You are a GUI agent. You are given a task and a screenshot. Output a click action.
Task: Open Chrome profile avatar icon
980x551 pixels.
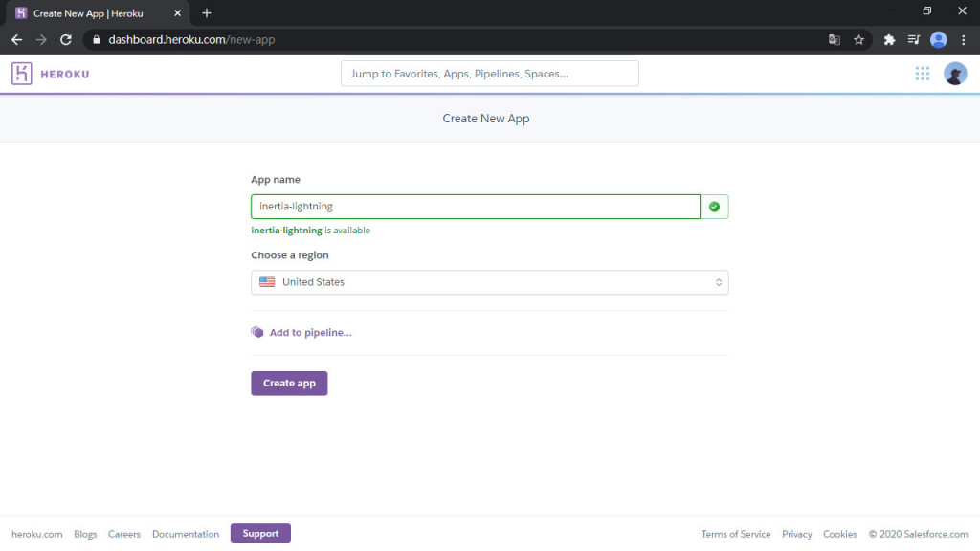(938, 40)
